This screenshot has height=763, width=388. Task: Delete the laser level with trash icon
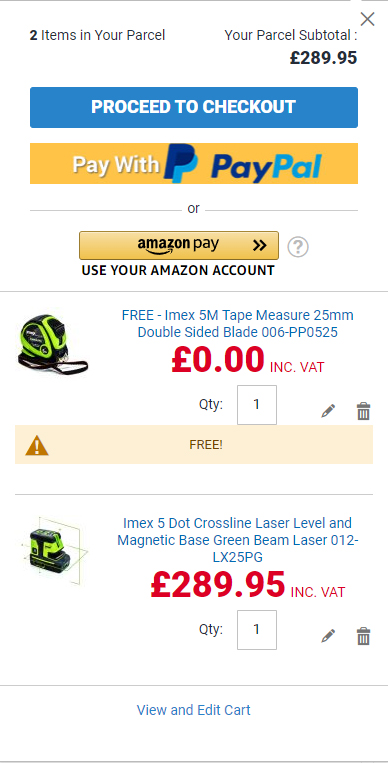[363, 636]
